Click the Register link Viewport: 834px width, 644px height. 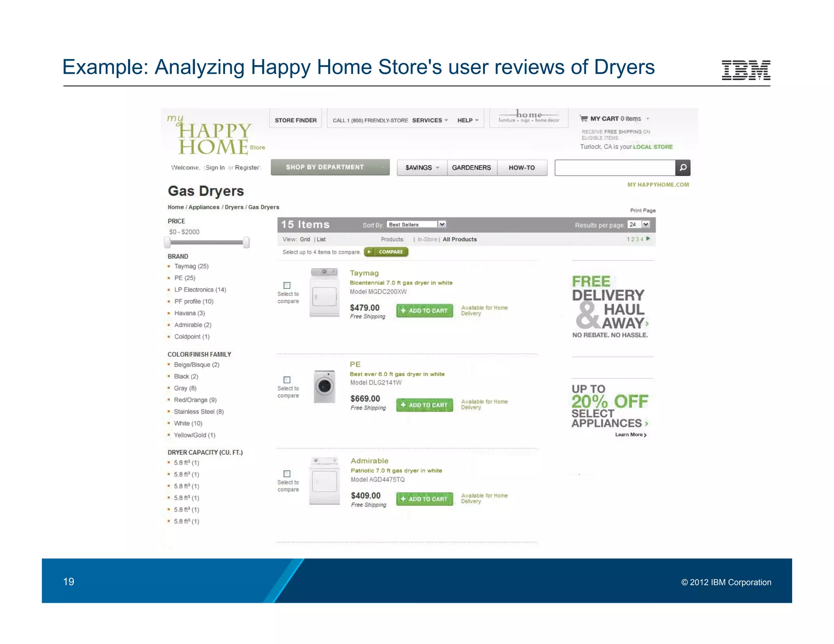pyautogui.click(x=247, y=167)
